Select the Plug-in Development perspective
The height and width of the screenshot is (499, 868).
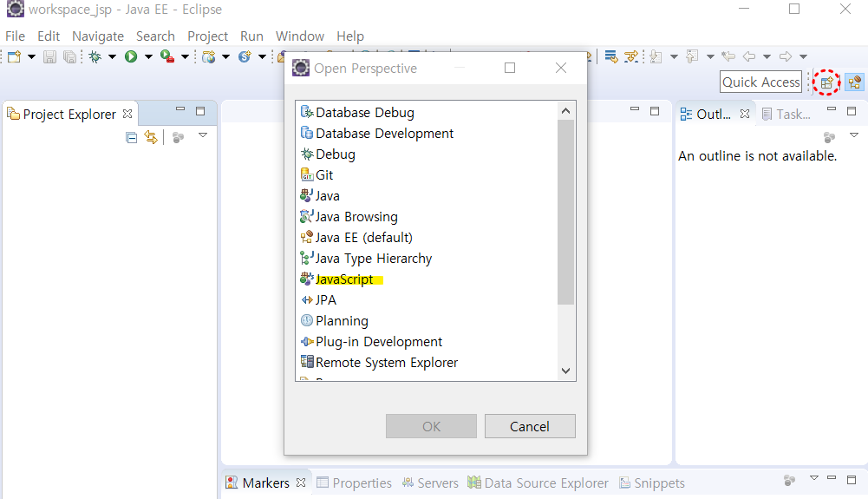coord(371,342)
